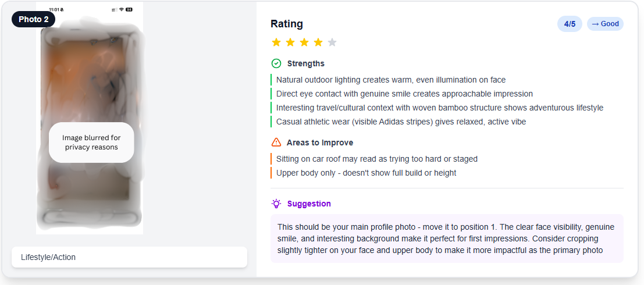This screenshot has width=644, height=285.
Task: Click the Good rating badge
Action: [x=605, y=24]
